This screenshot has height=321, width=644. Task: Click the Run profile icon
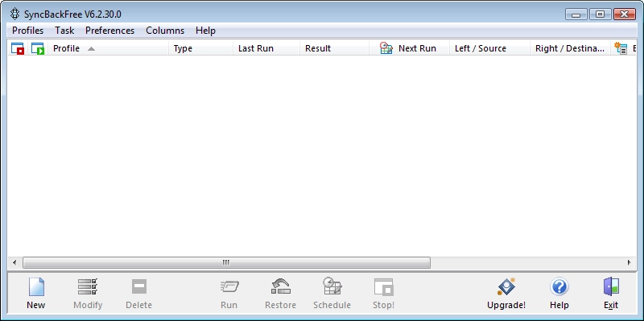click(229, 286)
